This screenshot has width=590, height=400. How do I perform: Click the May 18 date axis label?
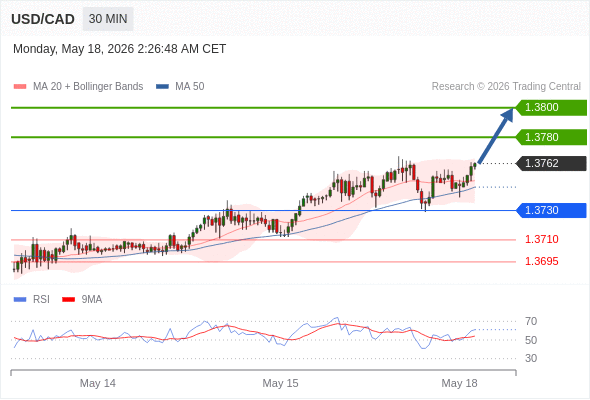(x=459, y=383)
